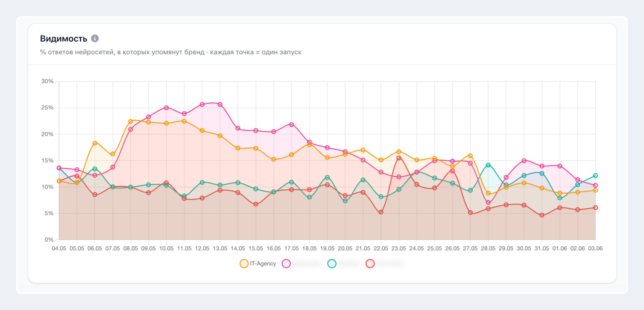
Task: Toggle the teal series legend circle
Action: point(332,264)
